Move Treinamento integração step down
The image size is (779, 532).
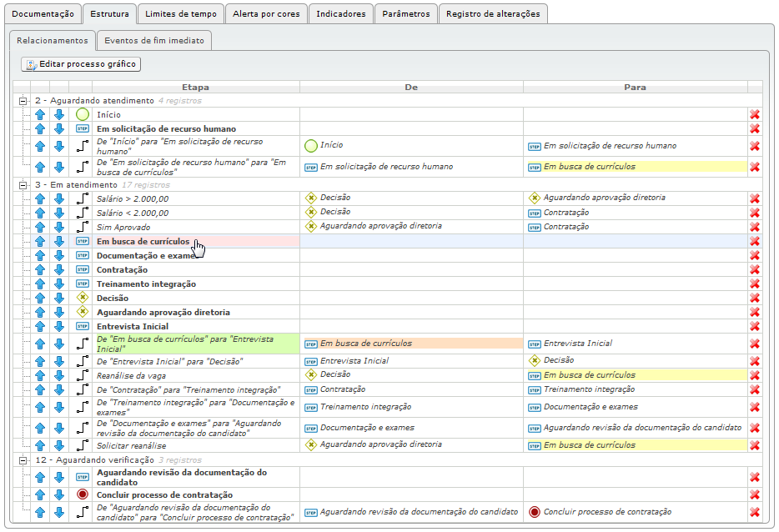(x=59, y=284)
